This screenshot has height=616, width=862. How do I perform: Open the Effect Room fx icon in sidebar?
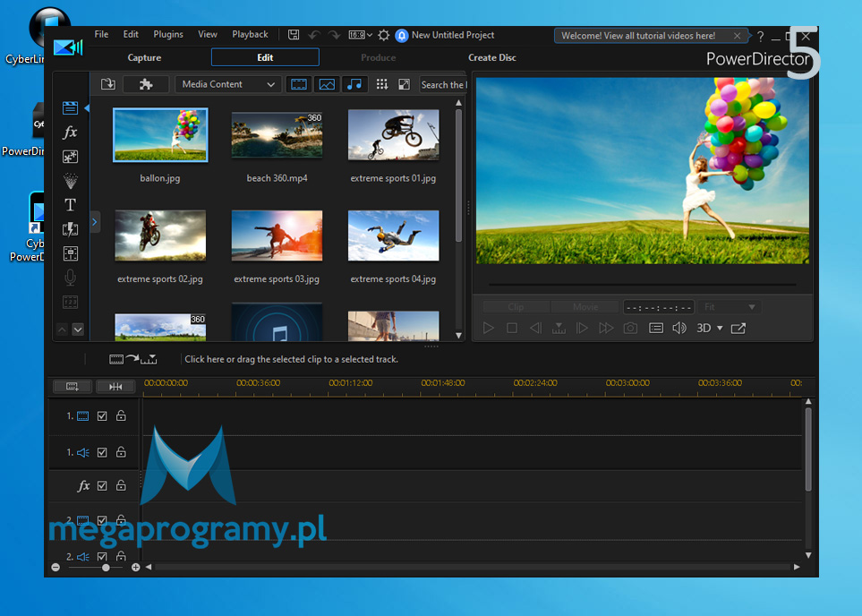point(71,132)
